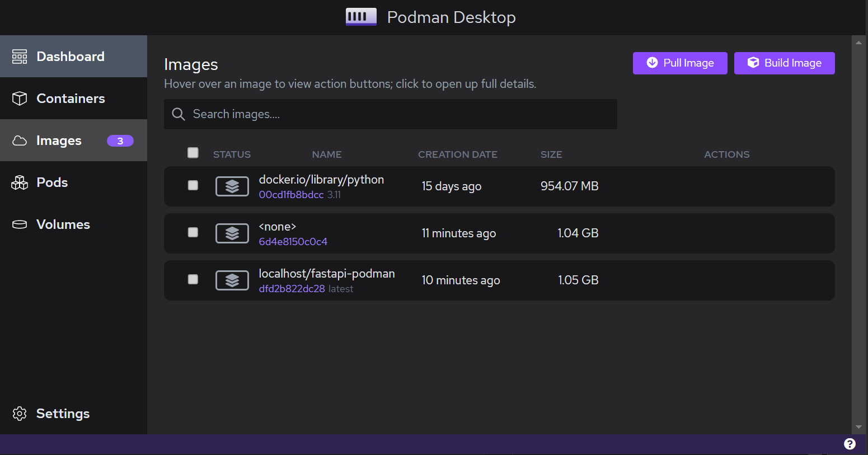Click the Pull Image button

(x=680, y=63)
